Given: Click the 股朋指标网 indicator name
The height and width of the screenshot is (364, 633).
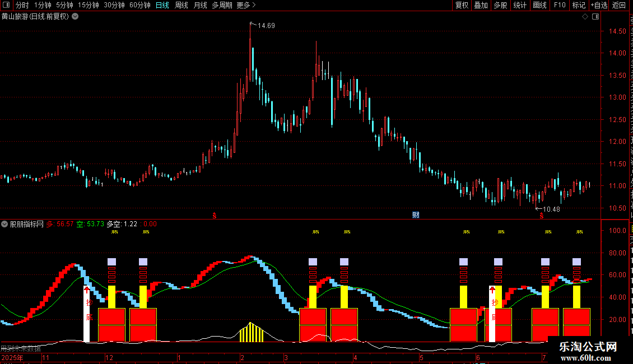Looking at the screenshot, I should pyautogui.click(x=27, y=224).
